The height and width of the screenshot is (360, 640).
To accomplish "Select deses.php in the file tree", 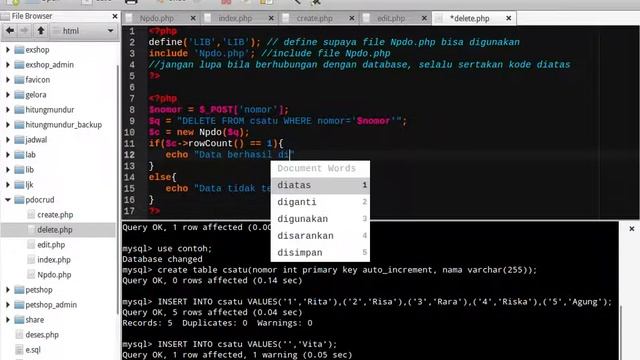I will [x=42, y=335].
